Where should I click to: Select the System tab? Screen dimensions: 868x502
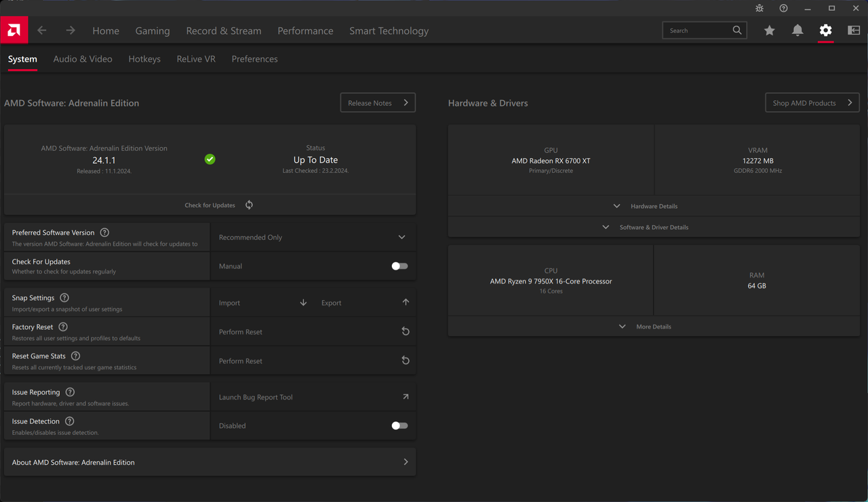(x=22, y=59)
